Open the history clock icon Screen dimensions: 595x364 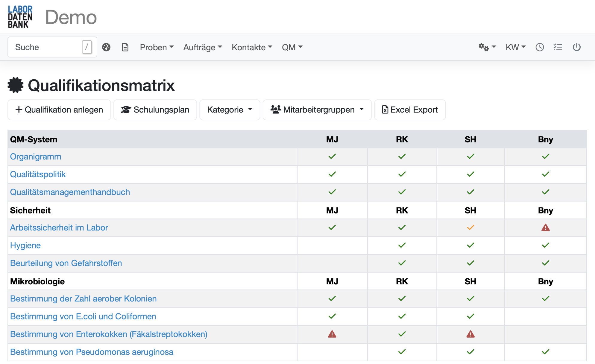coord(540,47)
